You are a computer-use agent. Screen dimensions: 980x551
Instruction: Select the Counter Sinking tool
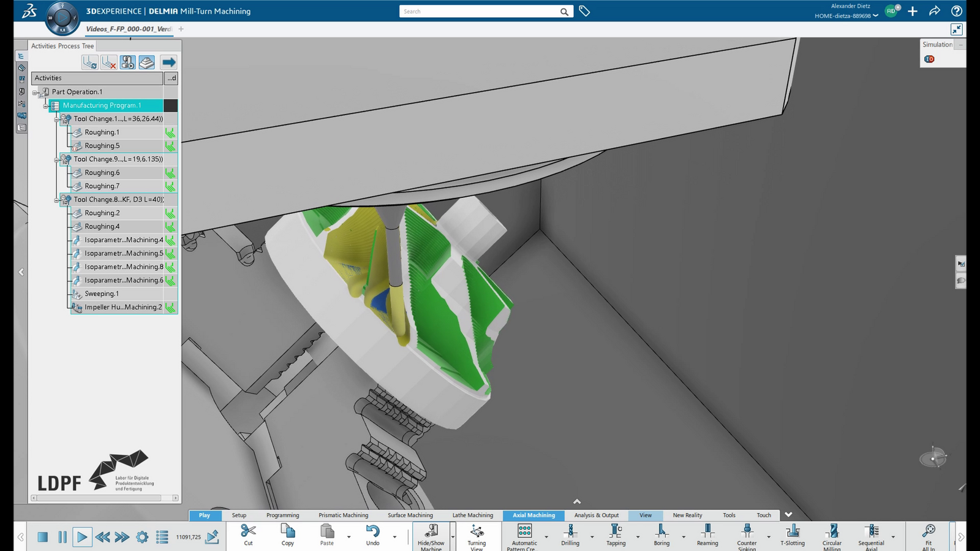[x=747, y=536]
